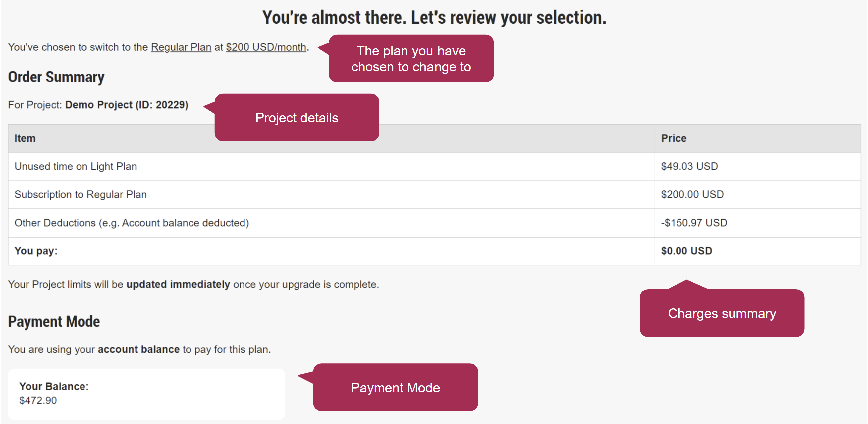
Task: Select the Price column header
Action: click(x=674, y=138)
